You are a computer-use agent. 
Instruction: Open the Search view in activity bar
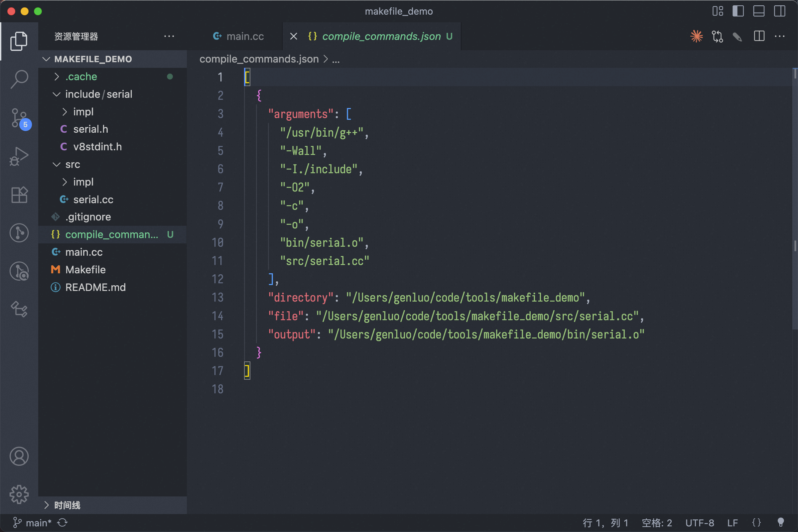[x=19, y=79]
